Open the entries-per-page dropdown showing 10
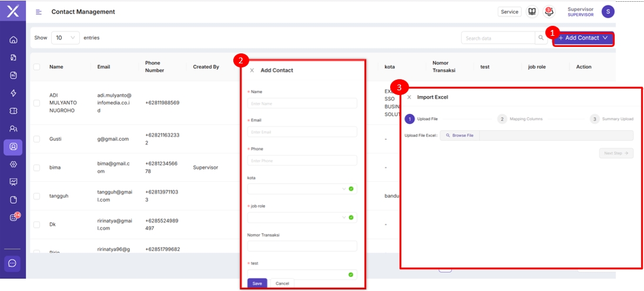Image resolution: width=644 pixels, height=291 pixels. tap(65, 38)
